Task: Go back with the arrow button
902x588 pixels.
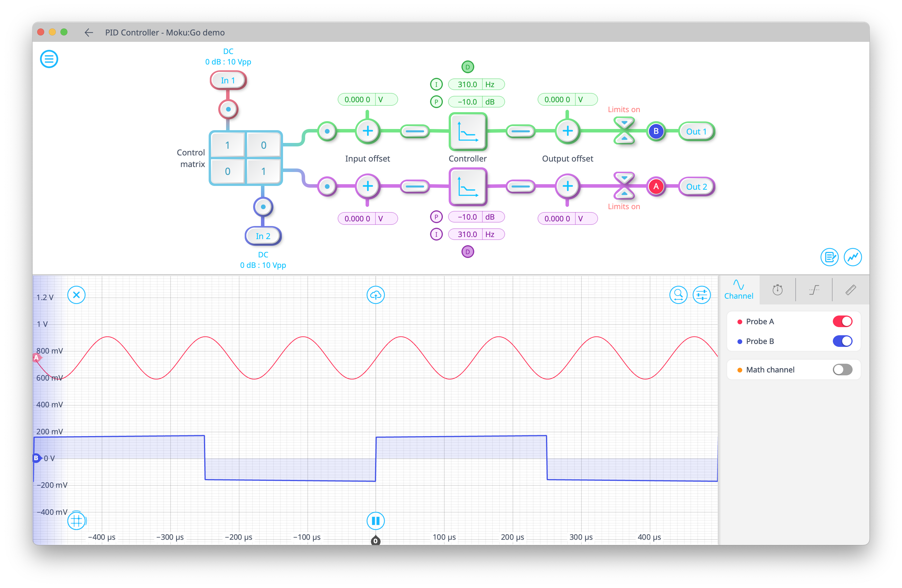Action: coord(89,33)
